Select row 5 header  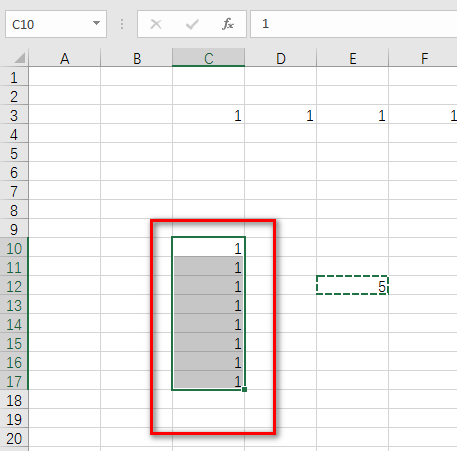(14, 153)
